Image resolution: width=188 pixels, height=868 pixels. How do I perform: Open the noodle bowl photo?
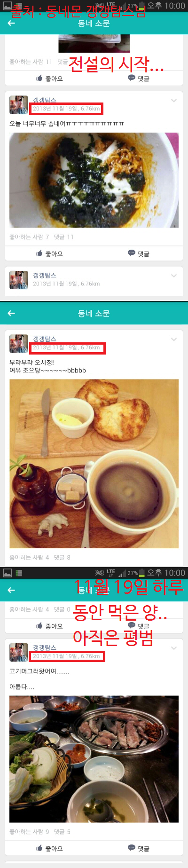(x=94, y=180)
